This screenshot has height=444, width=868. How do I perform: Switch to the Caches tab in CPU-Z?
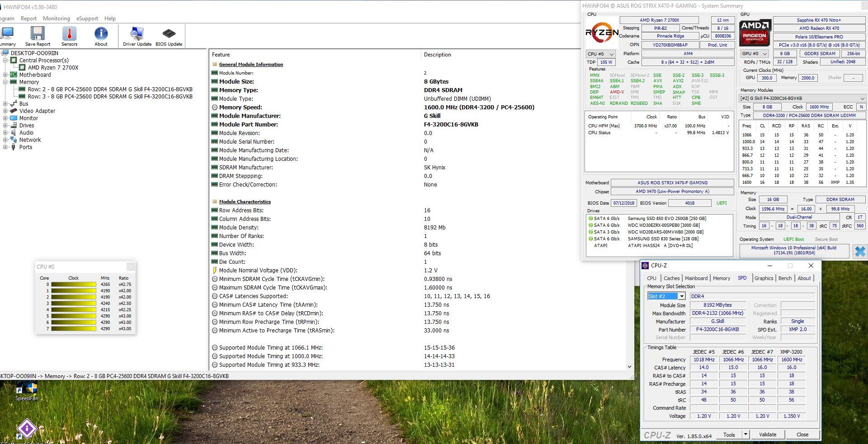point(671,278)
